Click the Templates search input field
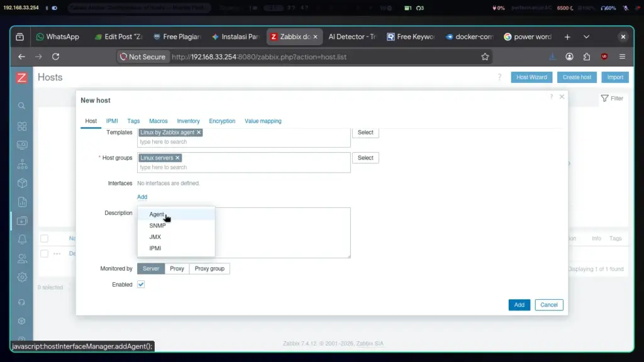 tap(244, 142)
